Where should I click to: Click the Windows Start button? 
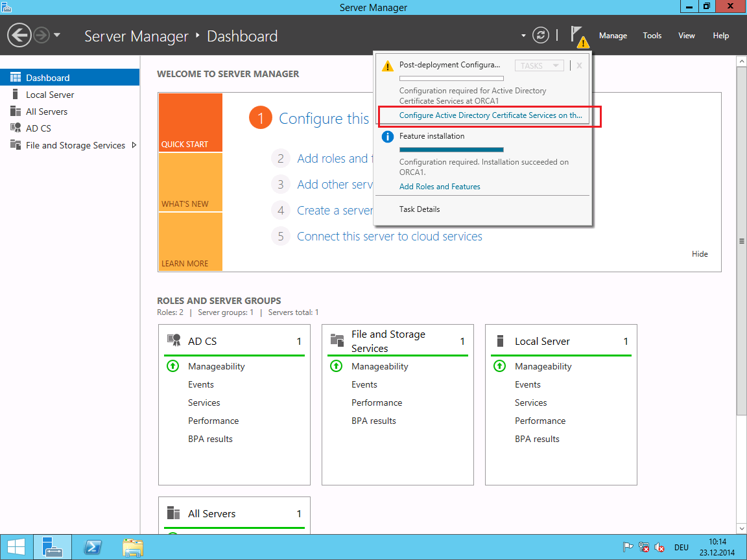point(16,548)
